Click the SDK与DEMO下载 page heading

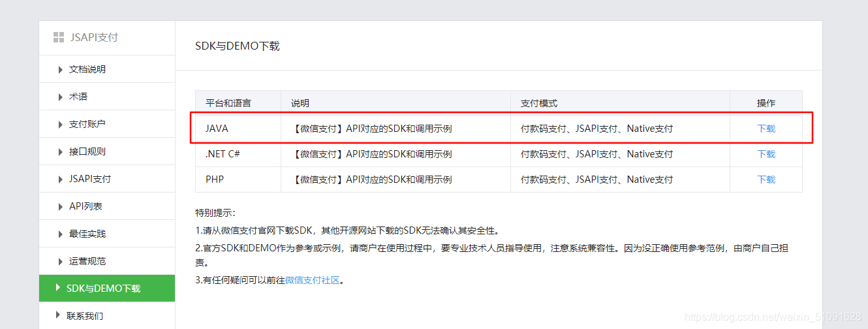(x=238, y=46)
